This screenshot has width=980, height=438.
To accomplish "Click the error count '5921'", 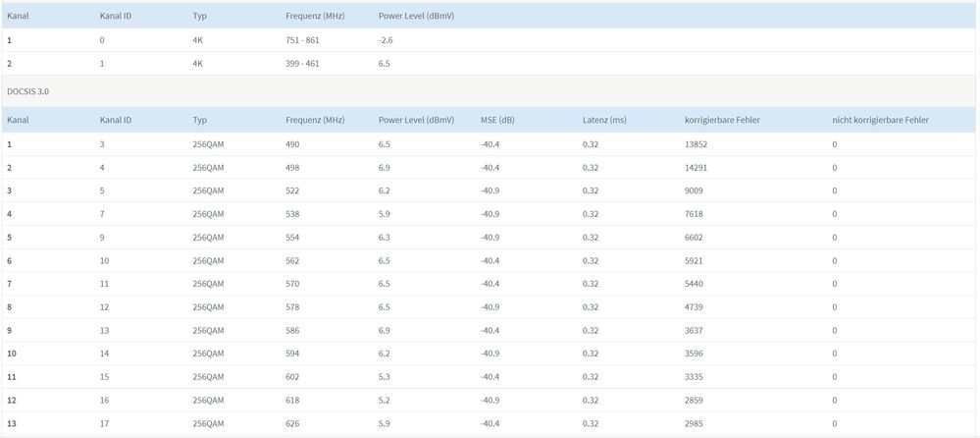I will pyautogui.click(x=694, y=260).
